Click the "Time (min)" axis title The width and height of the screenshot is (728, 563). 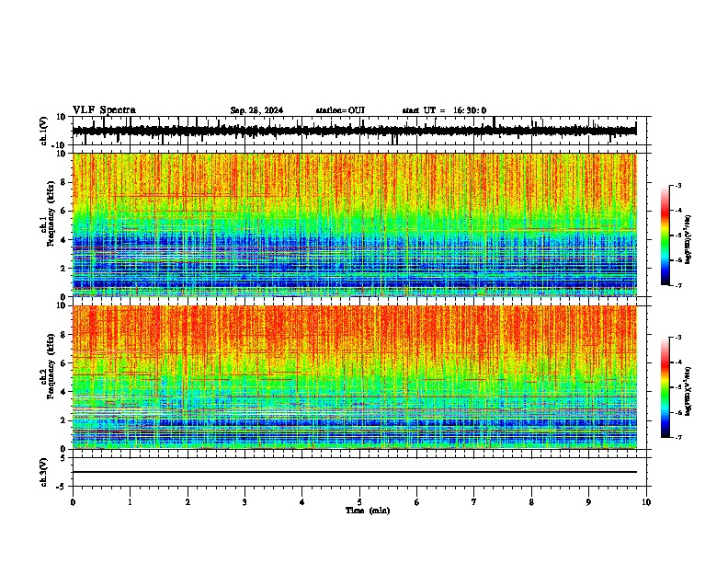368,511
